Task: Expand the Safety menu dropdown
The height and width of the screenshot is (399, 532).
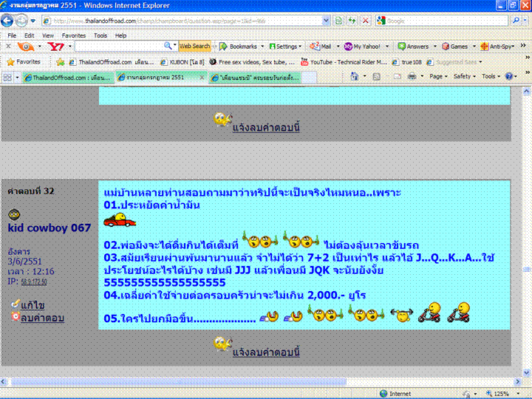Action: click(x=464, y=76)
